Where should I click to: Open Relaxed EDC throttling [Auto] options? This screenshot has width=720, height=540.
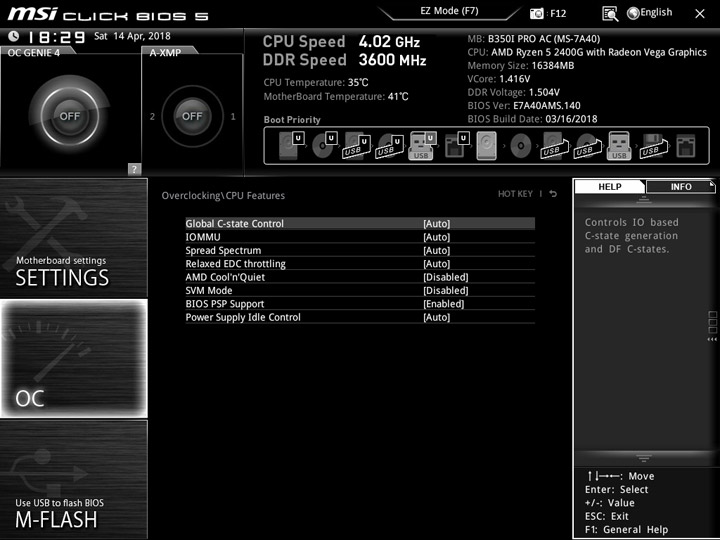(436, 264)
